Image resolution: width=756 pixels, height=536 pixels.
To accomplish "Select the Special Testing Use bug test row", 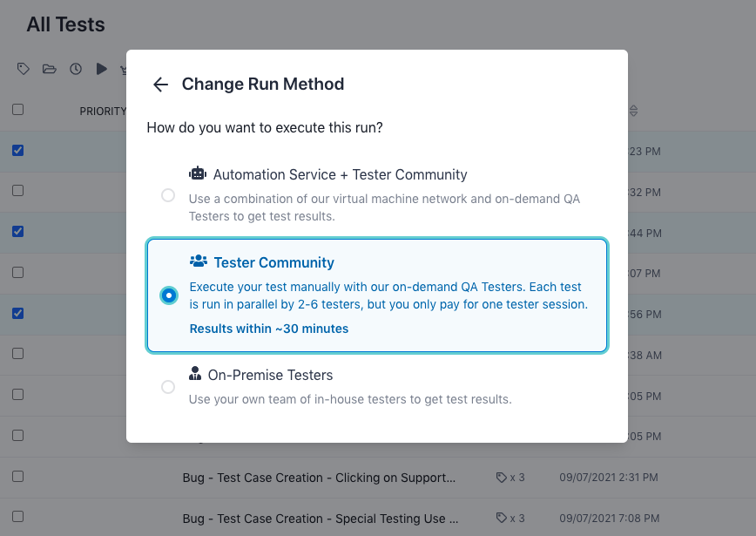I will [319, 518].
